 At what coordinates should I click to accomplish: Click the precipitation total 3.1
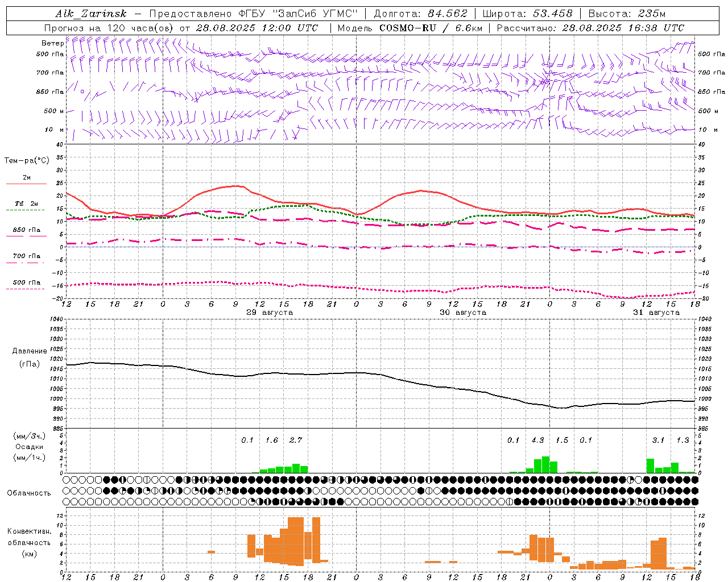[658, 440]
